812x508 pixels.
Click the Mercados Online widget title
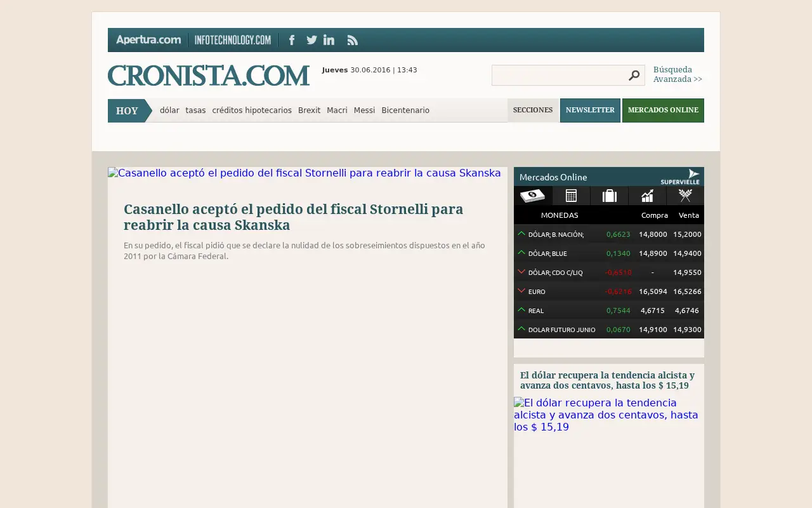[553, 177]
